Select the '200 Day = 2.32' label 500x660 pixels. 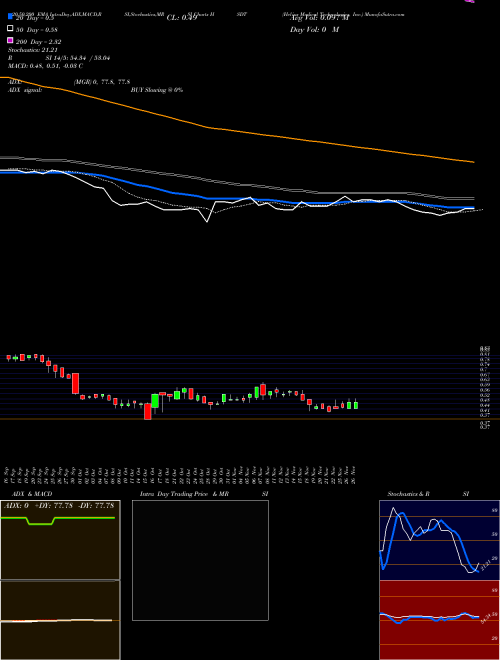(39, 42)
